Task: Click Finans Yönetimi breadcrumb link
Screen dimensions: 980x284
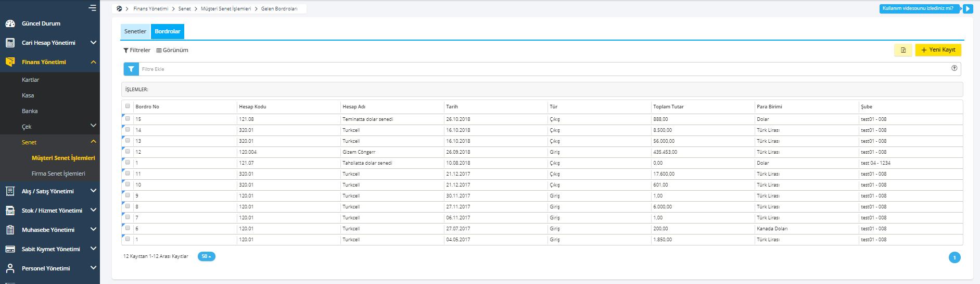Action: coord(151,9)
